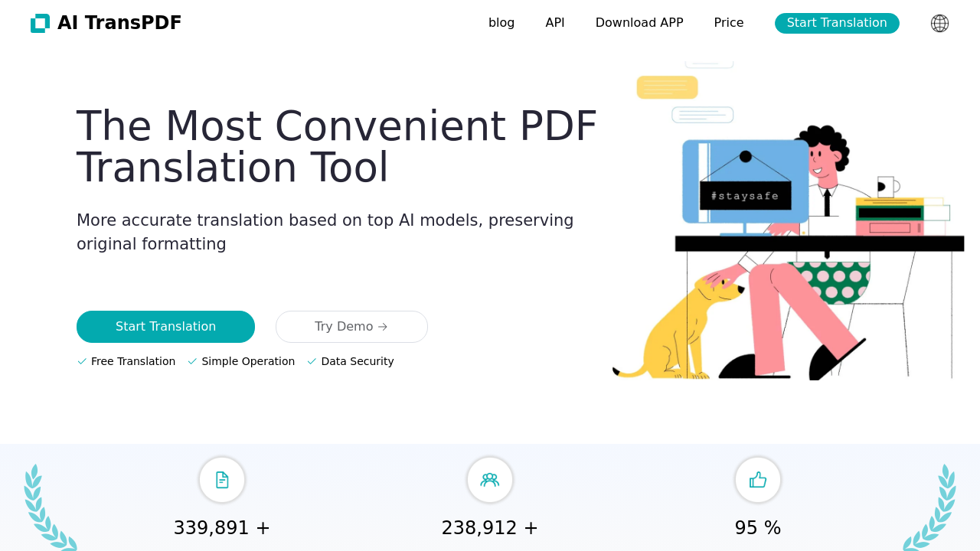Open the language selector globe icon
Viewport: 980px width, 551px height.
pos(939,23)
